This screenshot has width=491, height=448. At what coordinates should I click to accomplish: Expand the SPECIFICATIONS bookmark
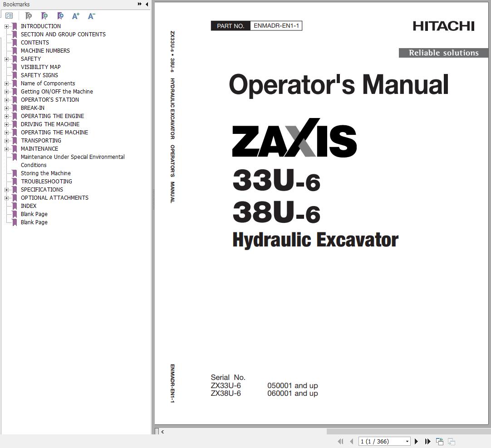(6, 190)
